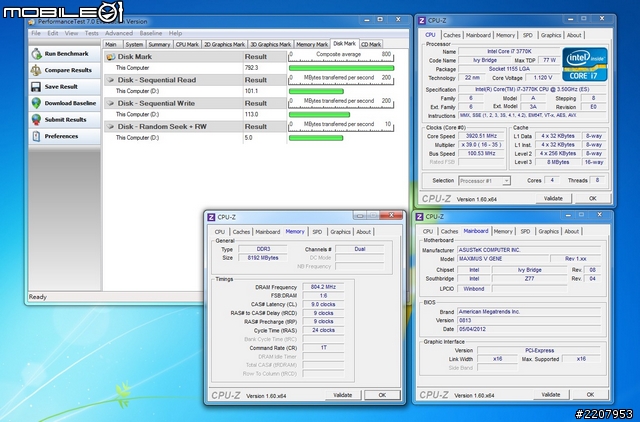Open the Processor #1 selection dropdown

click(x=506, y=181)
